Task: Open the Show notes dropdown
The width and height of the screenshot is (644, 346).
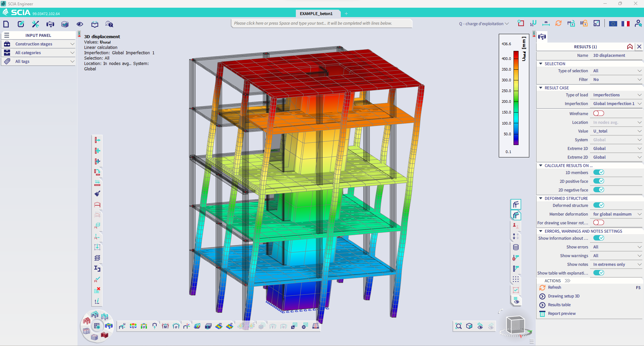Action: [x=616, y=264]
